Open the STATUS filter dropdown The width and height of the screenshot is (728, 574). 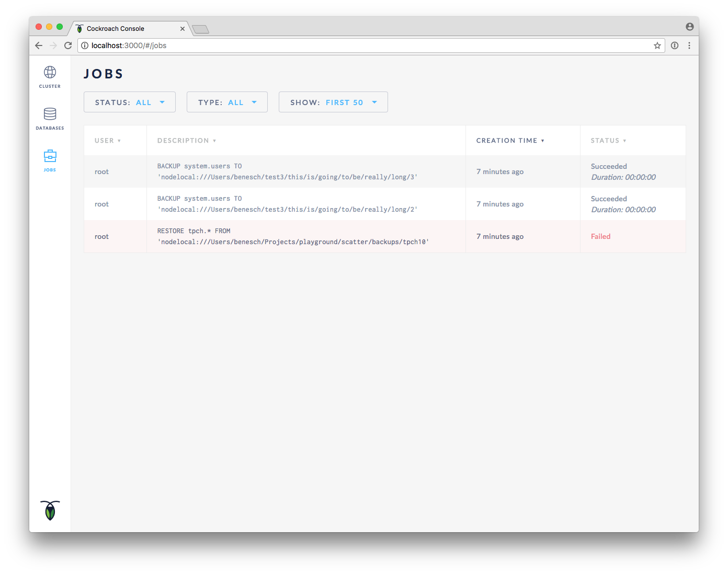point(129,102)
